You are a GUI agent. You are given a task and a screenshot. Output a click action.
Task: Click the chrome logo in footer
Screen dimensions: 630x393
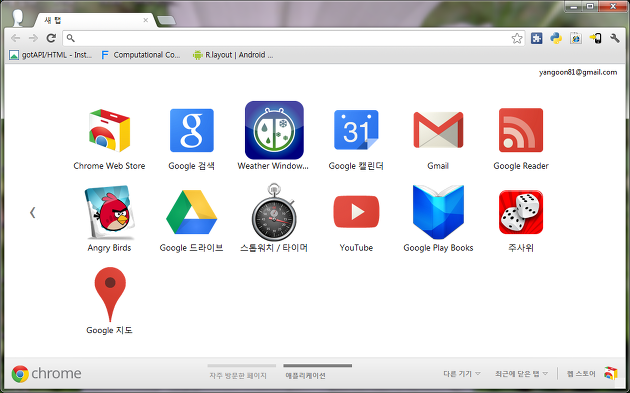[46, 374]
